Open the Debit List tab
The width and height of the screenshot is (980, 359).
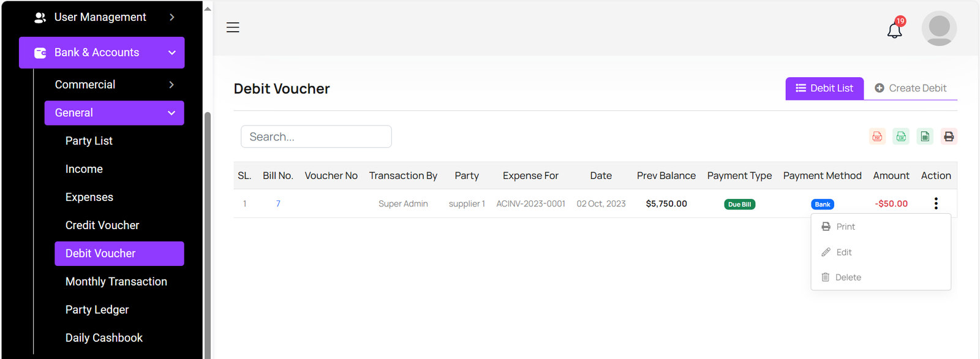[824, 88]
